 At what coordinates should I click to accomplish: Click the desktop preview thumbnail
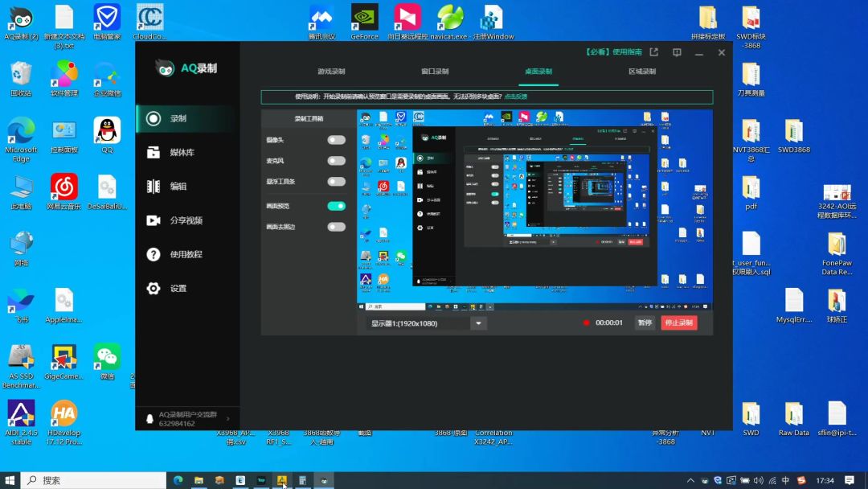click(534, 210)
